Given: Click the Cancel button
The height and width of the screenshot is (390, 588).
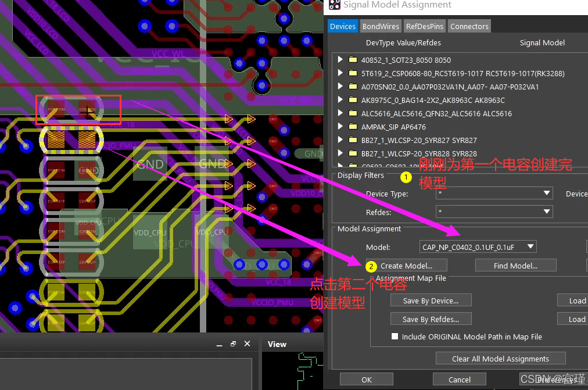Looking at the screenshot, I should 460,380.
